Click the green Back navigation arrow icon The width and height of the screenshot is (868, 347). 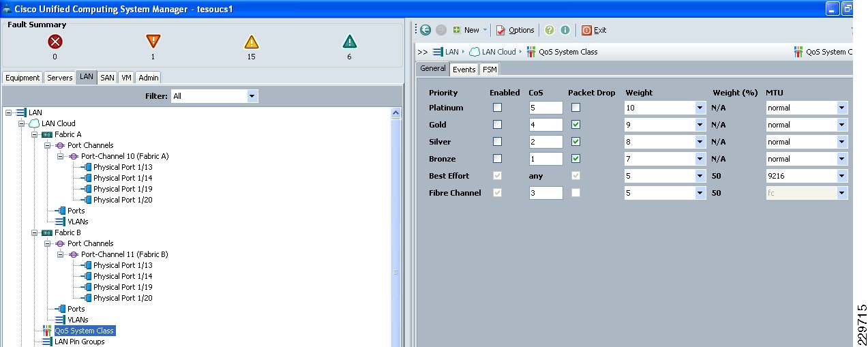425,30
